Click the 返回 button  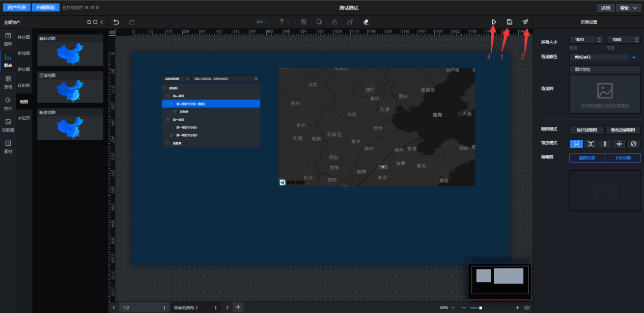point(605,8)
